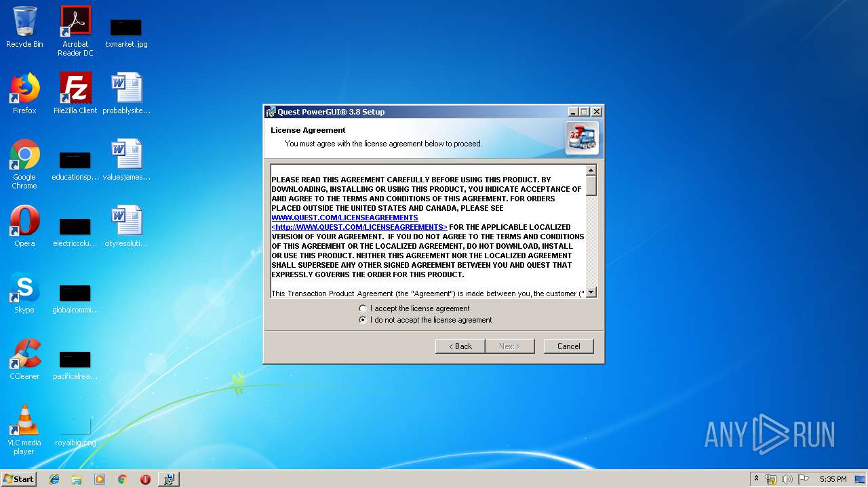This screenshot has width=868, height=488.
Task: Open the Start menu
Action: coord(18,479)
